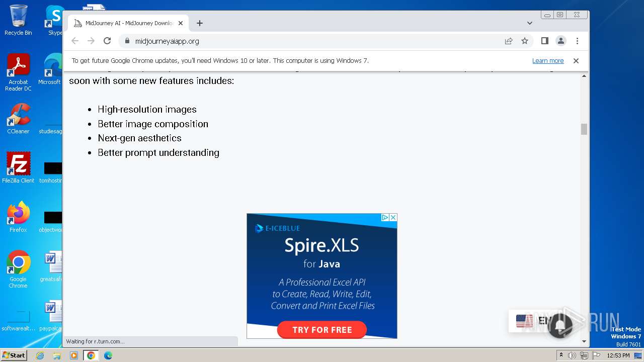The width and height of the screenshot is (644, 362).
Task: Open CCleaner desktop icon
Action: [x=18, y=119]
